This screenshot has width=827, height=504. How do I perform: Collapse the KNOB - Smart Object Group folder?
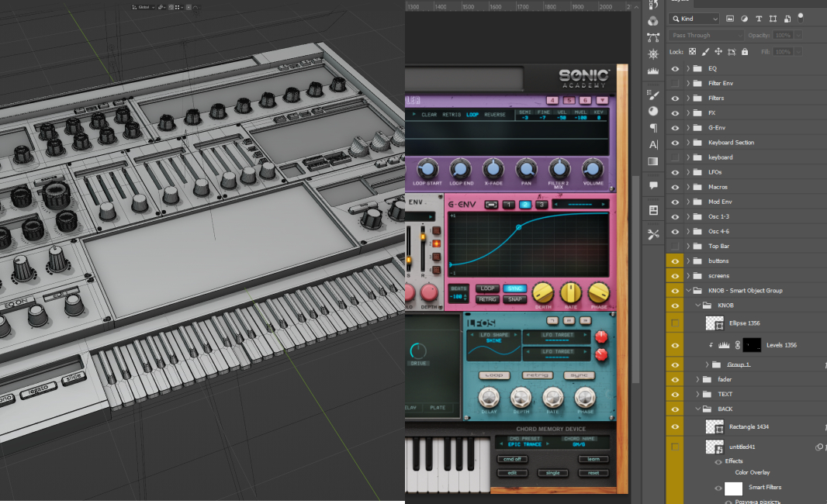pyautogui.click(x=688, y=291)
